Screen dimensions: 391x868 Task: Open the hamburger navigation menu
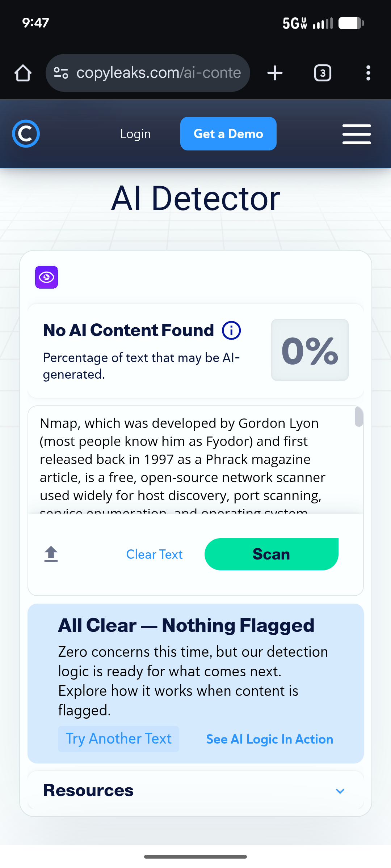[357, 134]
